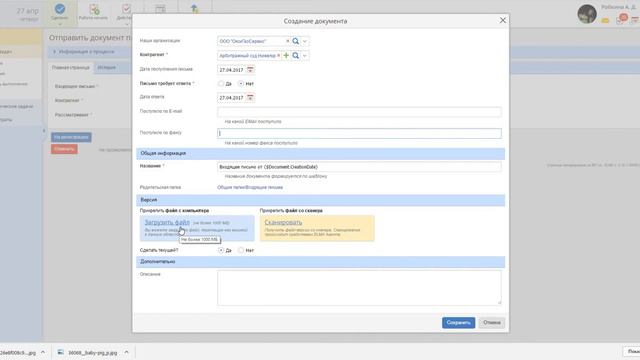Close the 'Создание документа' dialog

click(x=503, y=20)
